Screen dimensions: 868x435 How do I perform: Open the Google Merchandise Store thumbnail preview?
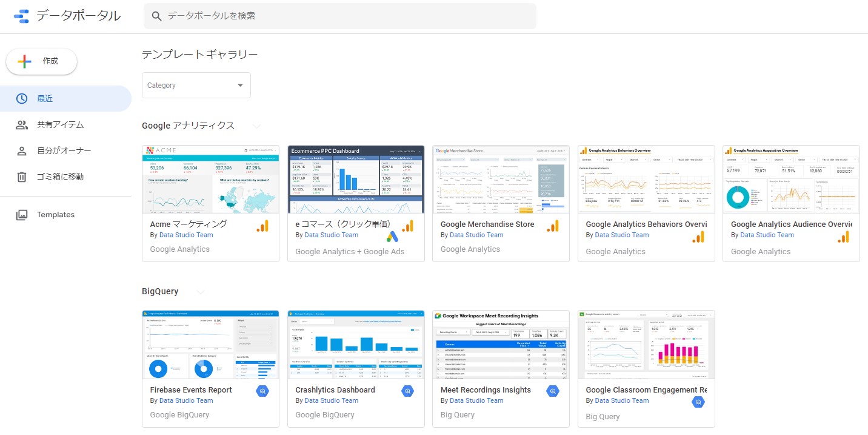pos(501,179)
